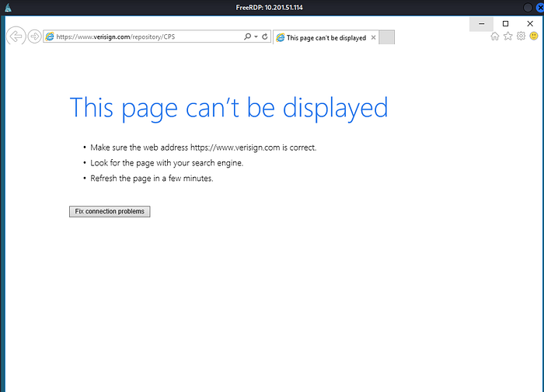Click the blue close button of FreeRDP window
The height and width of the screenshot is (392, 544).
point(540,8)
